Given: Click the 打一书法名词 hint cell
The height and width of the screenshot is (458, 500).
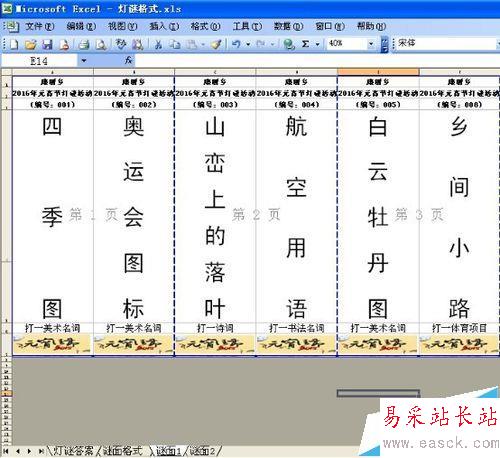Looking at the screenshot, I should pos(296,328).
